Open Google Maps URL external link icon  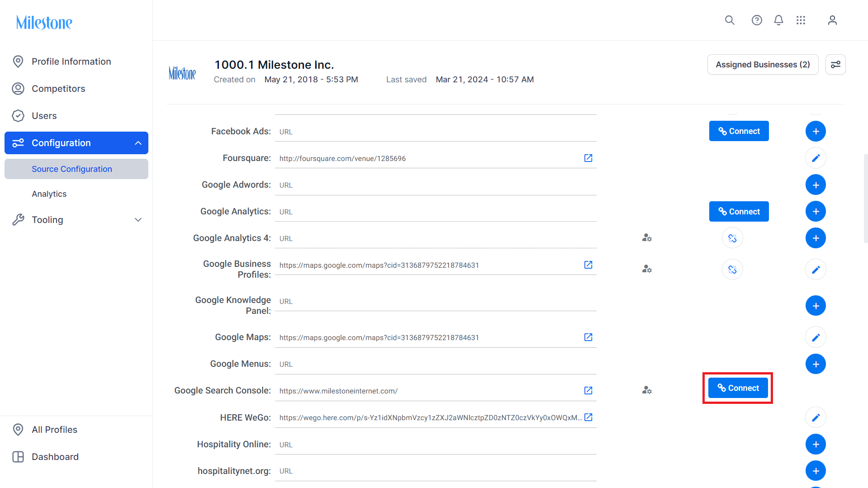coord(588,337)
